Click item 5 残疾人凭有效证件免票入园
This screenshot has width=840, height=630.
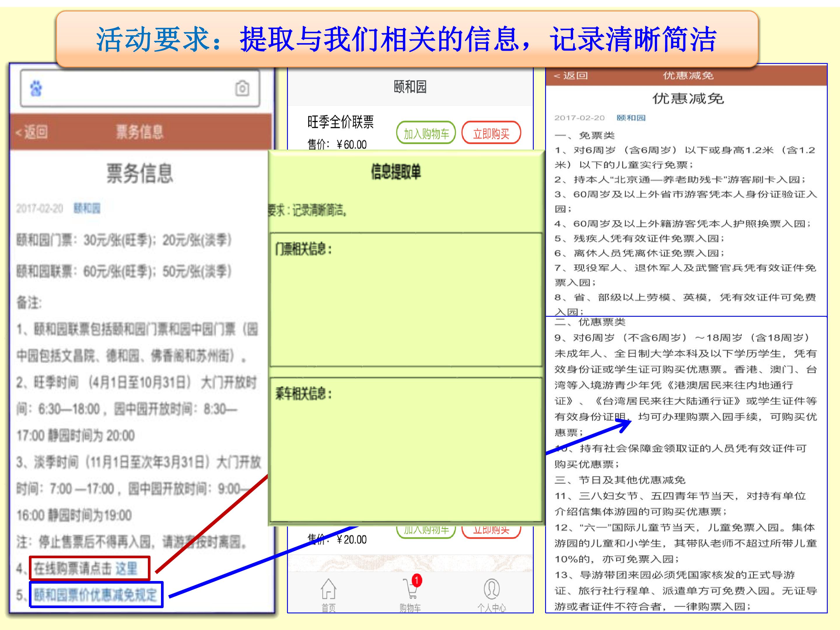point(640,239)
